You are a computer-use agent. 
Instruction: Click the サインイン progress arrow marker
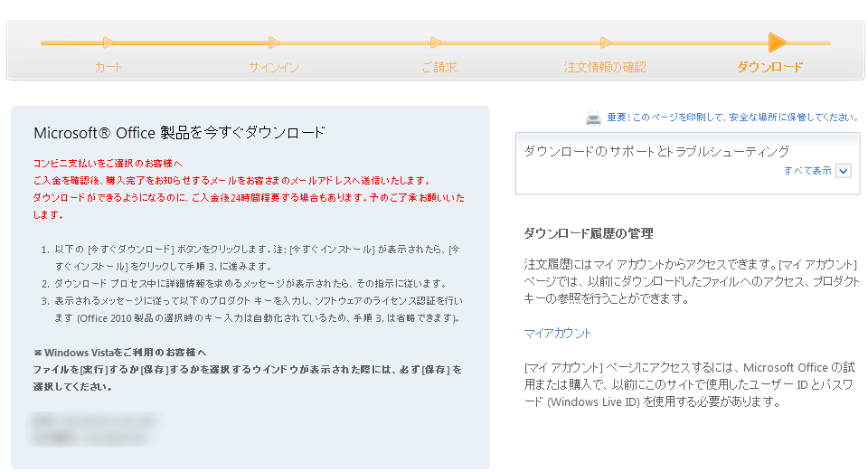coord(273,42)
